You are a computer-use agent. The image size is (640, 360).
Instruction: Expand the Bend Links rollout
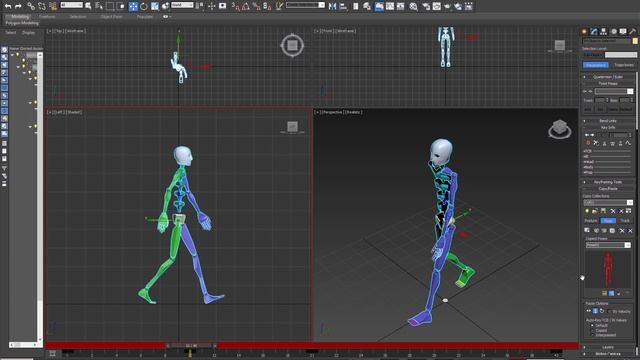[x=608, y=121]
